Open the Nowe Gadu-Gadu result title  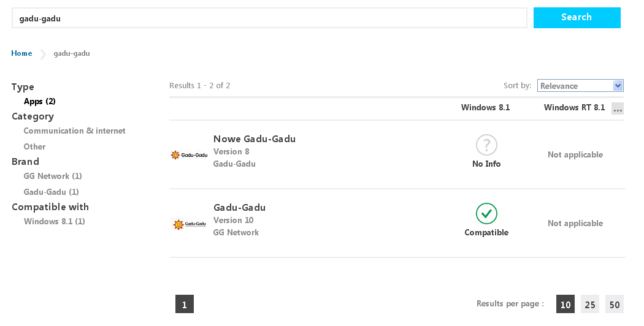tap(255, 138)
